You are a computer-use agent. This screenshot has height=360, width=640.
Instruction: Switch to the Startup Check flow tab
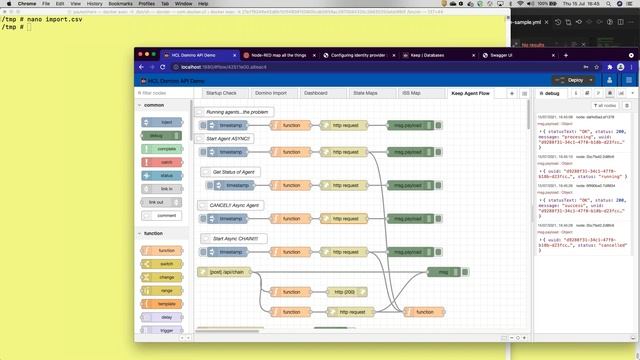225,93
